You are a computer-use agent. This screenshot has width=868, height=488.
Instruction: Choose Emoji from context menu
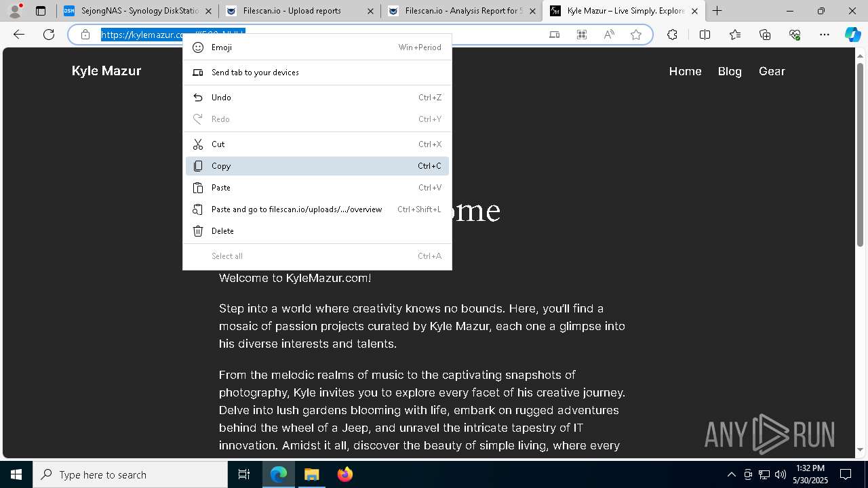(317, 47)
